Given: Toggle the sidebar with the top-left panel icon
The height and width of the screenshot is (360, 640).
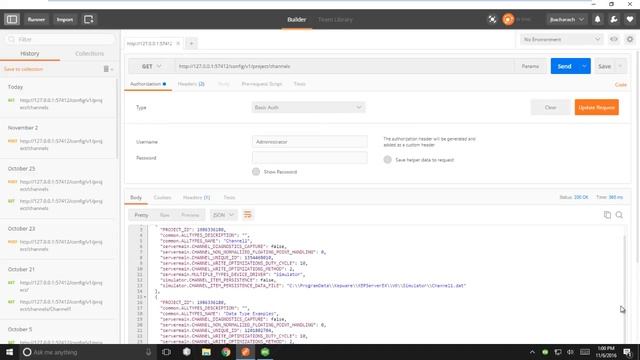Looking at the screenshot, I should (12, 19).
